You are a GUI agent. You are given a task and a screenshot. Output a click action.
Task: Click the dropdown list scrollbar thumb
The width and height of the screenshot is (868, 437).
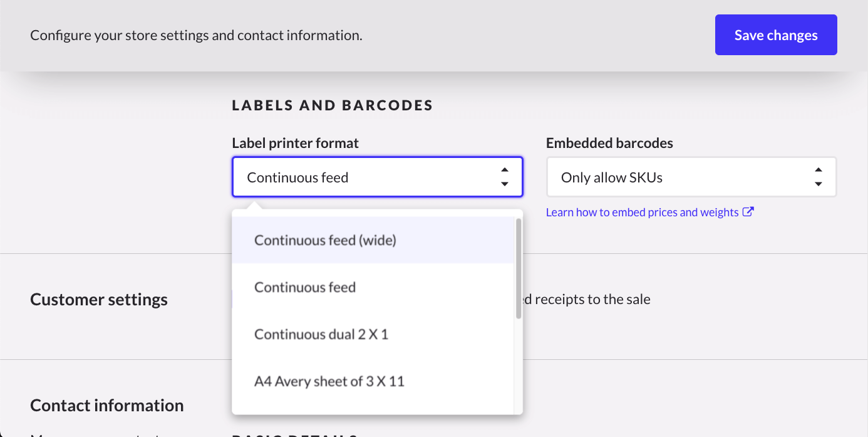pos(519,268)
